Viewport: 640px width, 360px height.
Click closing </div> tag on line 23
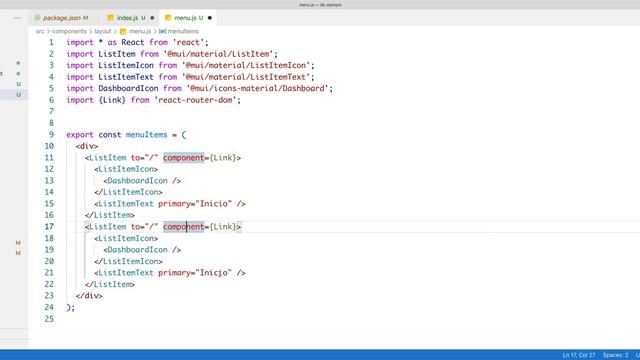tap(89, 296)
